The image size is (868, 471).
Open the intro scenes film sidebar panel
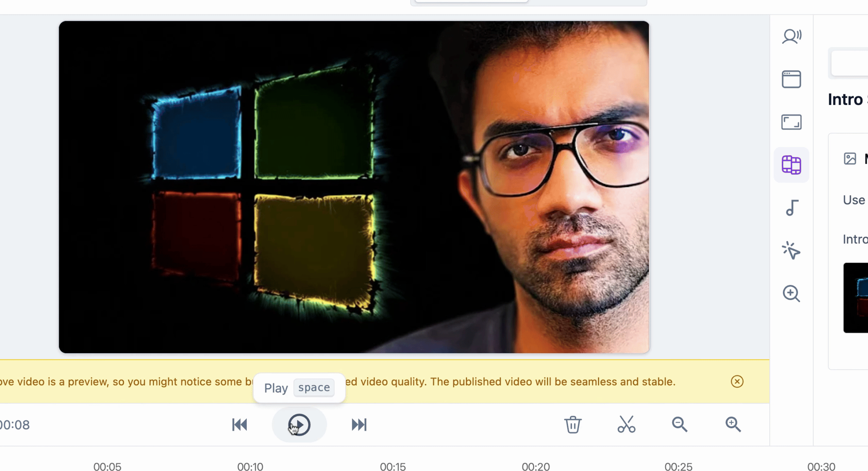pyautogui.click(x=791, y=165)
